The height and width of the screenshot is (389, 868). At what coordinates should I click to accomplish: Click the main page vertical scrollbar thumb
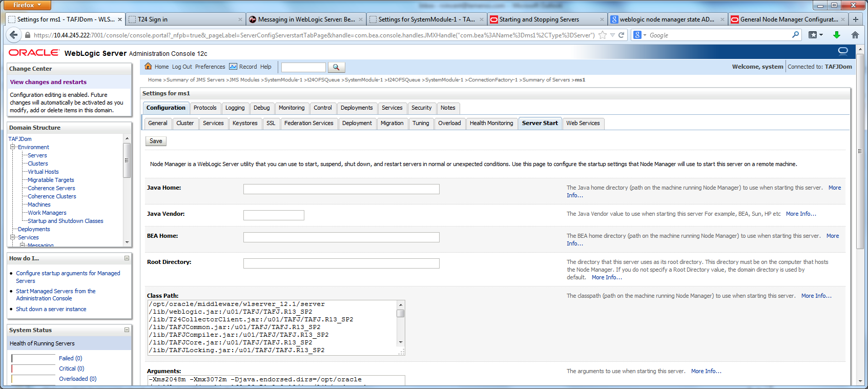(x=860, y=151)
